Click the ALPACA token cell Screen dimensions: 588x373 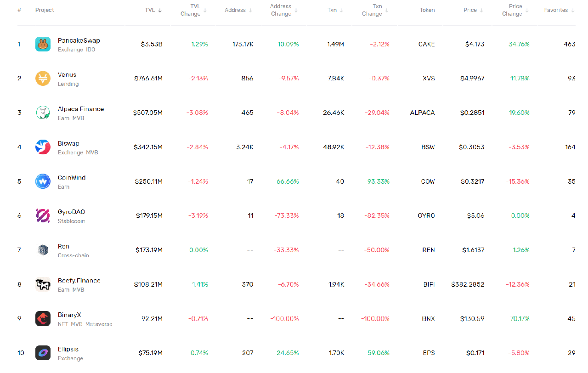pos(423,113)
